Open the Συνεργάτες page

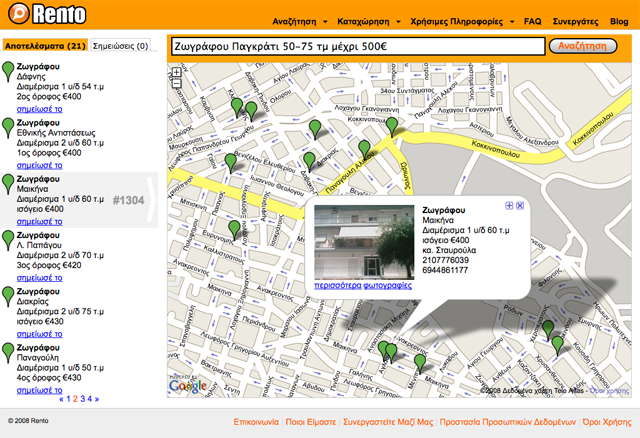coord(576,22)
